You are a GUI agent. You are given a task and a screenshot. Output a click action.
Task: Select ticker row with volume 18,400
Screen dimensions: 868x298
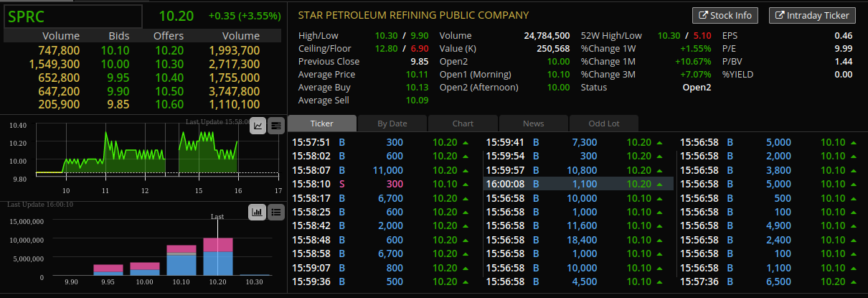[578, 240]
